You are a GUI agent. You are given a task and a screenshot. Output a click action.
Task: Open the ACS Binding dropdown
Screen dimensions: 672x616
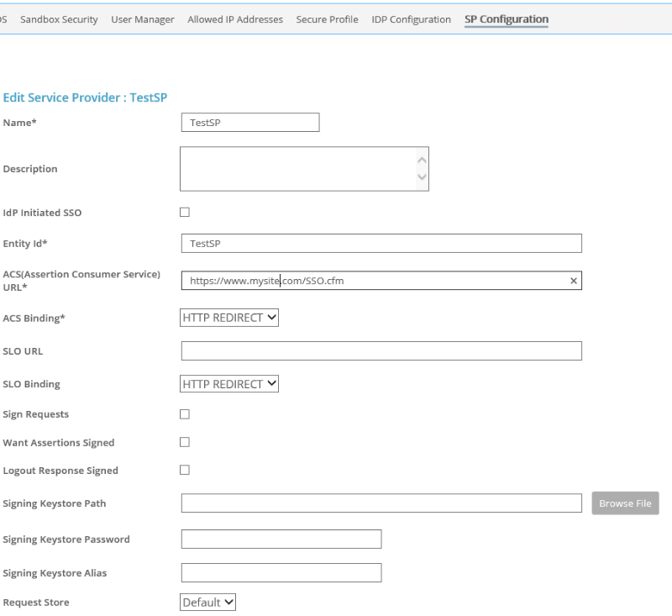click(229, 318)
